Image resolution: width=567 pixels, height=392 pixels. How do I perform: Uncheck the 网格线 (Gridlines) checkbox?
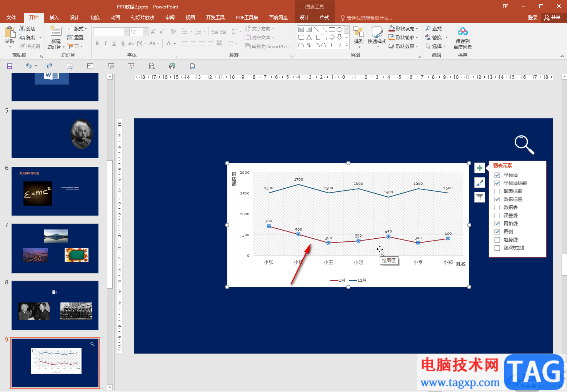point(497,223)
